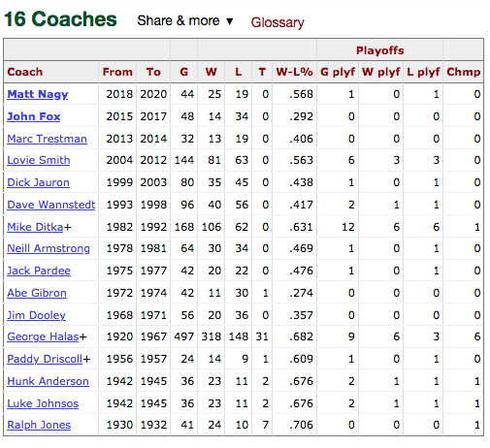490x448 pixels.
Task: Open the George Halas link
Action: pos(43,336)
